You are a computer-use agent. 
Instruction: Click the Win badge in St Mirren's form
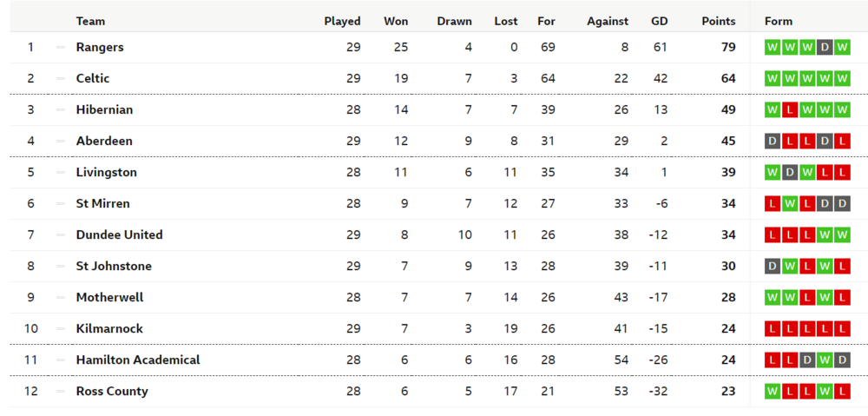point(790,203)
